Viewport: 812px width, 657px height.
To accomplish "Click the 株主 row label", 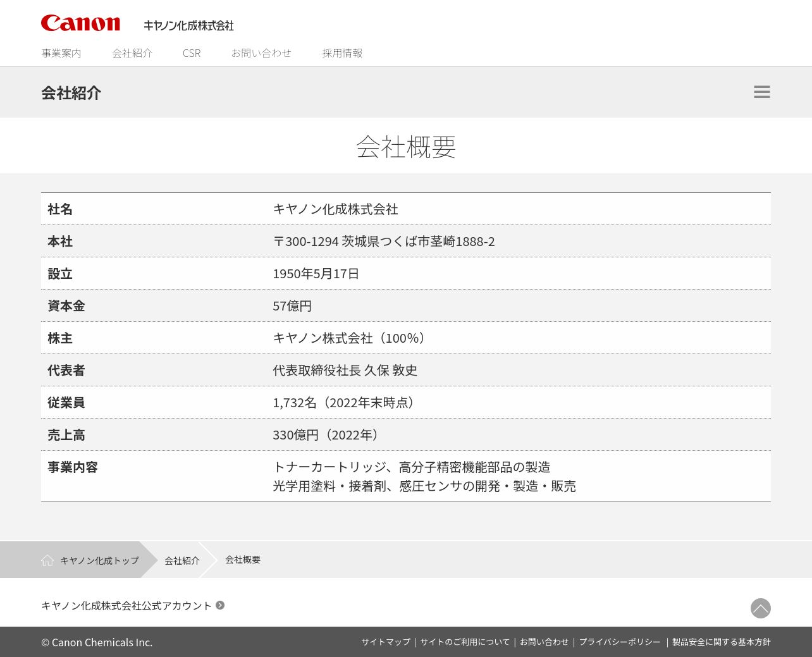I will pos(60,338).
